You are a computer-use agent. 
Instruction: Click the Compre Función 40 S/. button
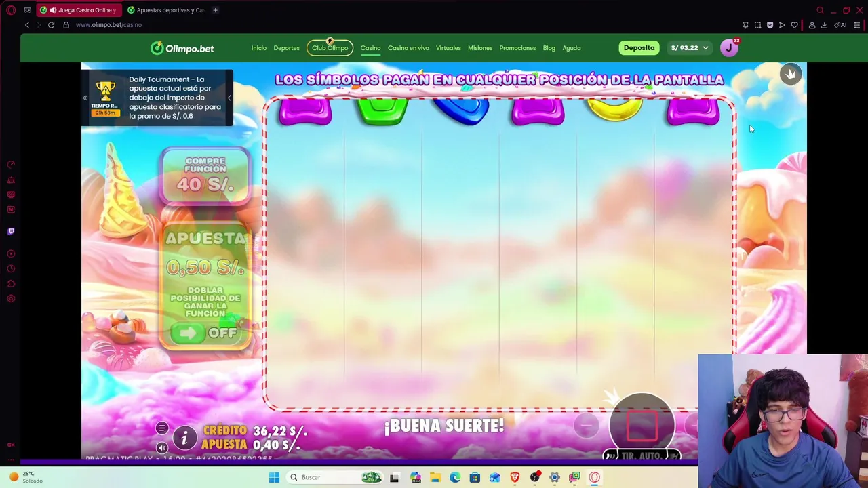205,176
